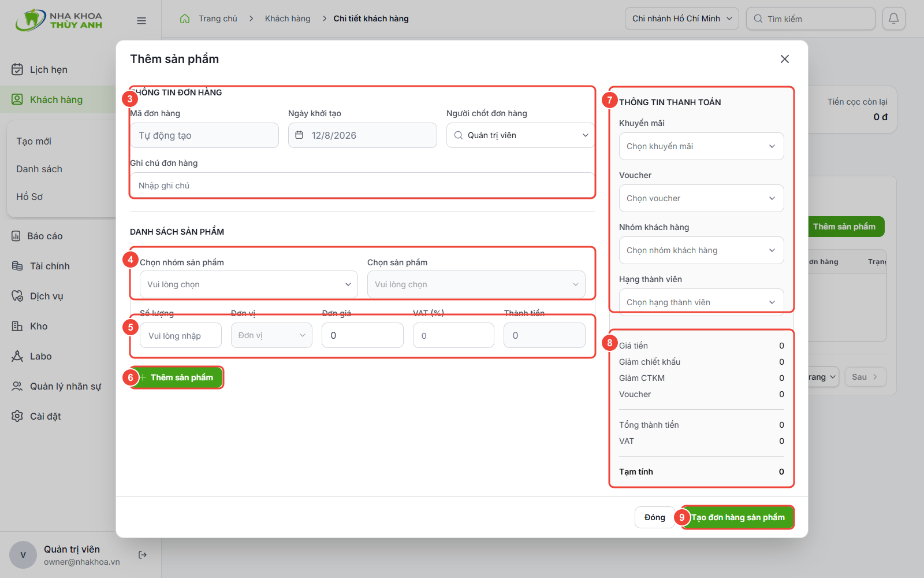Open the notification bell icon
Screen dimensions: 924x578
(x=893, y=18)
